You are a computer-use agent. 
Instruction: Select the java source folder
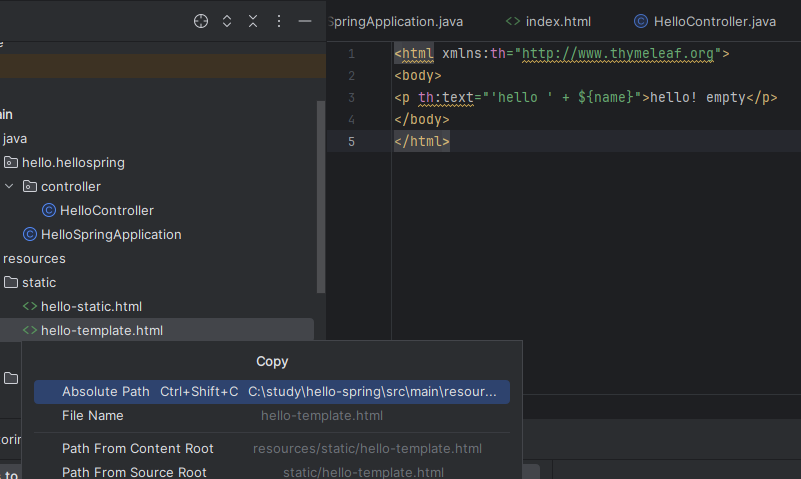click(15, 138)
